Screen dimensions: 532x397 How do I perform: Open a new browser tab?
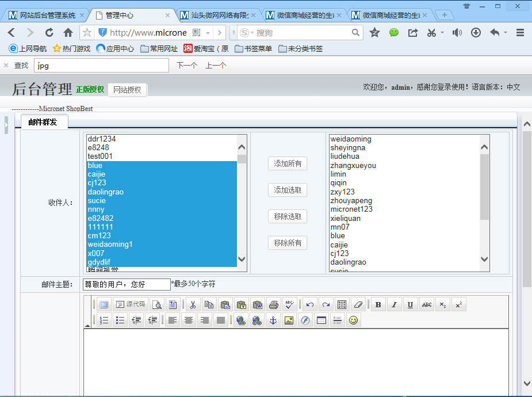pos(445,15)
